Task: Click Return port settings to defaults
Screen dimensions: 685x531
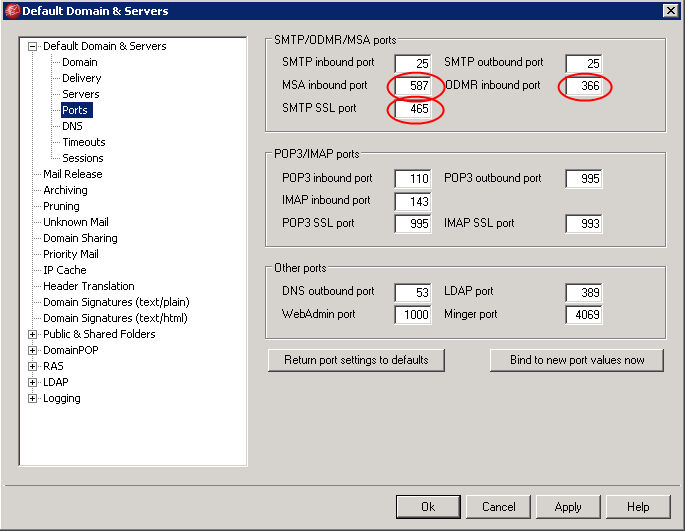Action: coord(356,360)
